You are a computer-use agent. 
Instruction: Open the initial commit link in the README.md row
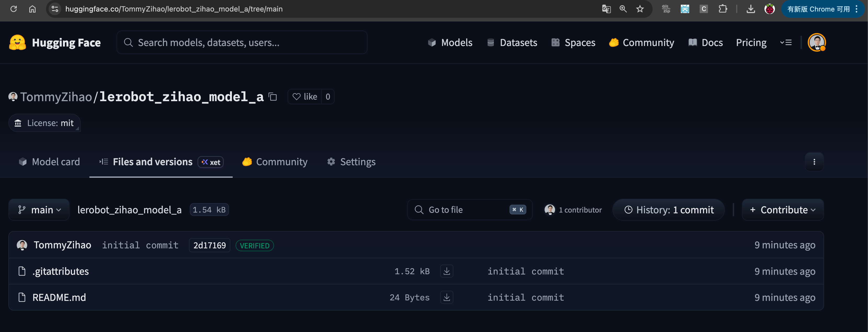(x=526, y=297)
